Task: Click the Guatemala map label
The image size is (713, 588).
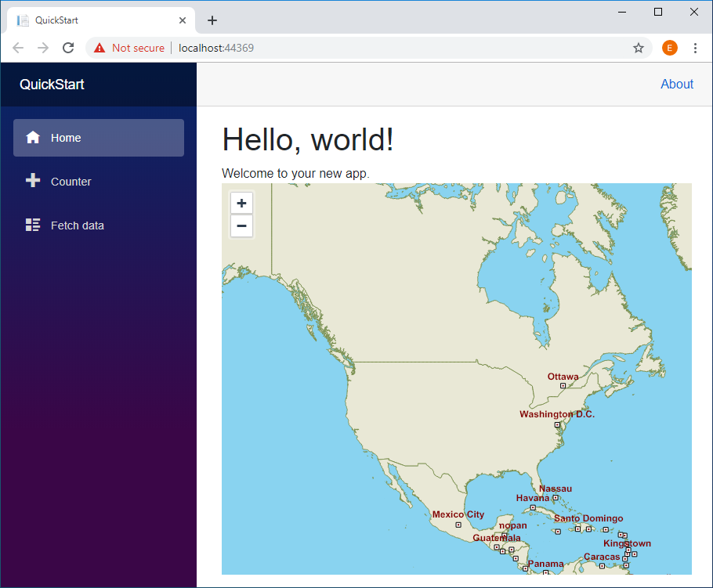Action: (497, 538)
